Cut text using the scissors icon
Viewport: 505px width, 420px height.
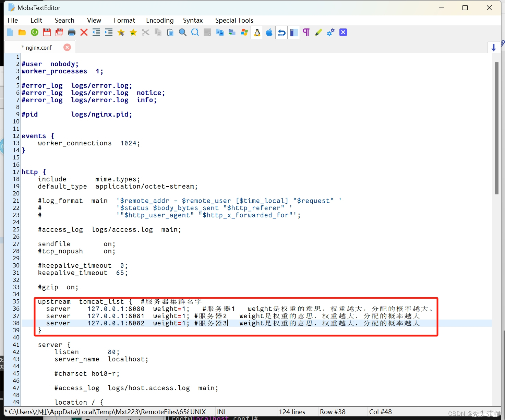146,33
